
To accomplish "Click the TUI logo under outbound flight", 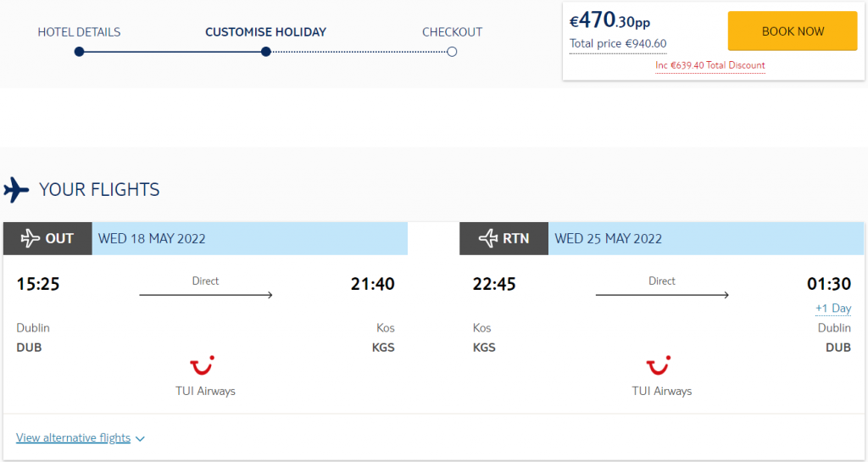I will click(x=202, y=365).
